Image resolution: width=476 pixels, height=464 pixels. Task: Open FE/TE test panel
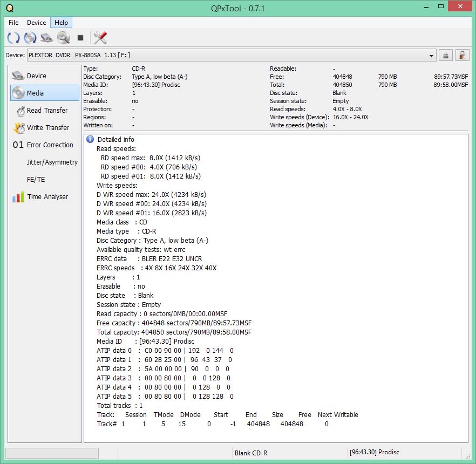45,180
